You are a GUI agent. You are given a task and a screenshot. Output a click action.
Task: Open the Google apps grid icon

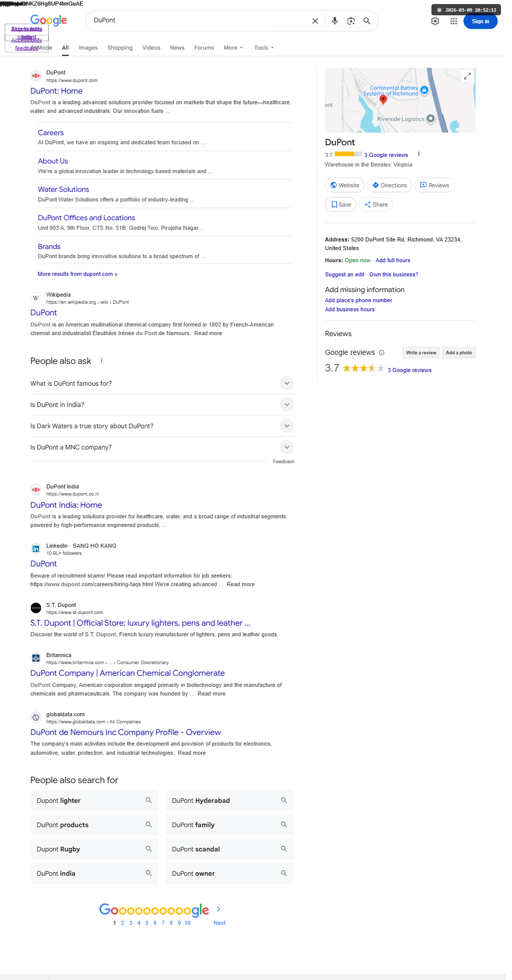(453, 21)
